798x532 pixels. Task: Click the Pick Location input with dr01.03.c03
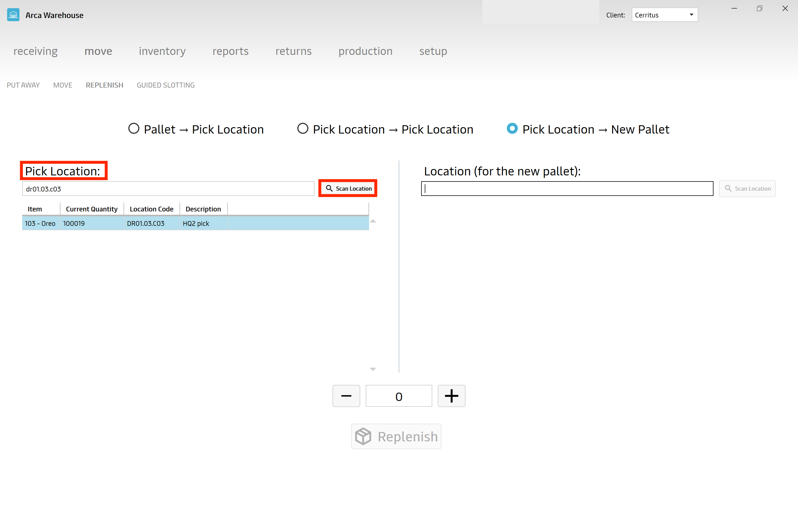pyautogui.click(x=168, y=189)
